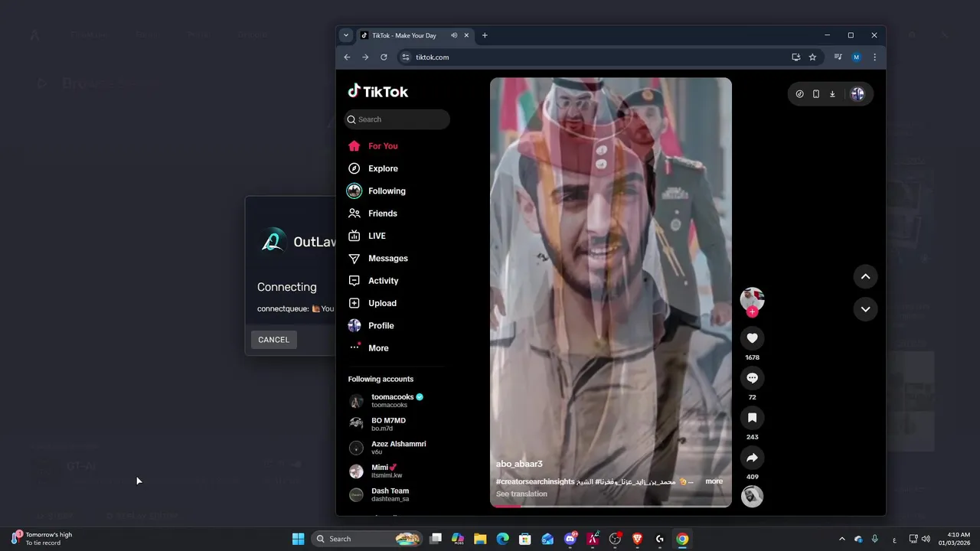This screenshot has width=980, height=551.
Task: Open the spinning sound disc
Action: click(x=752, y=496)
